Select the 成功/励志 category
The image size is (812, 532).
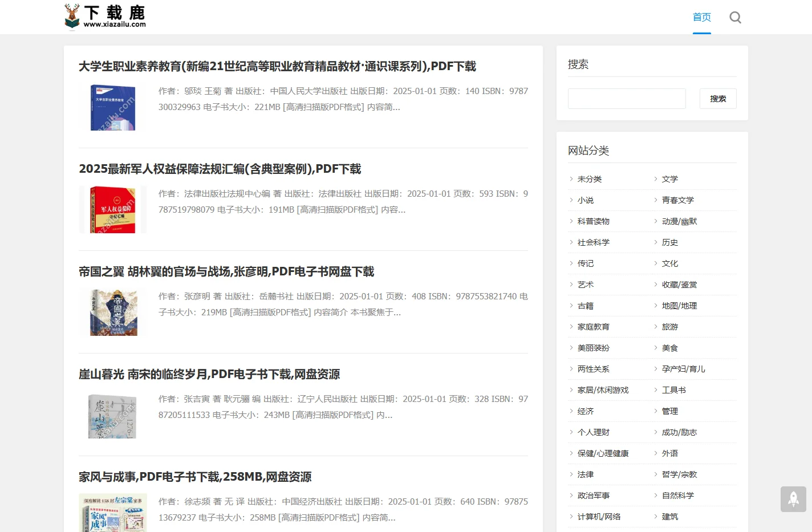point(680,432)
